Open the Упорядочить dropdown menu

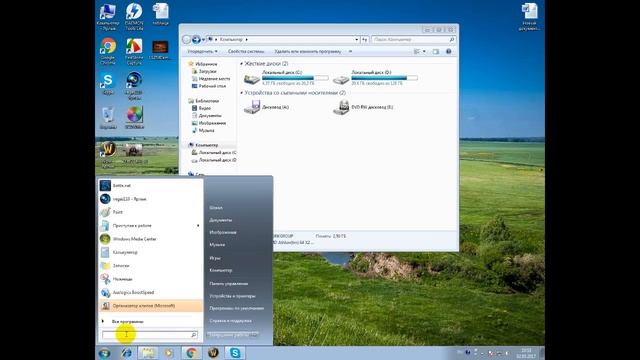pyautogui.click(x=202, y=51)
